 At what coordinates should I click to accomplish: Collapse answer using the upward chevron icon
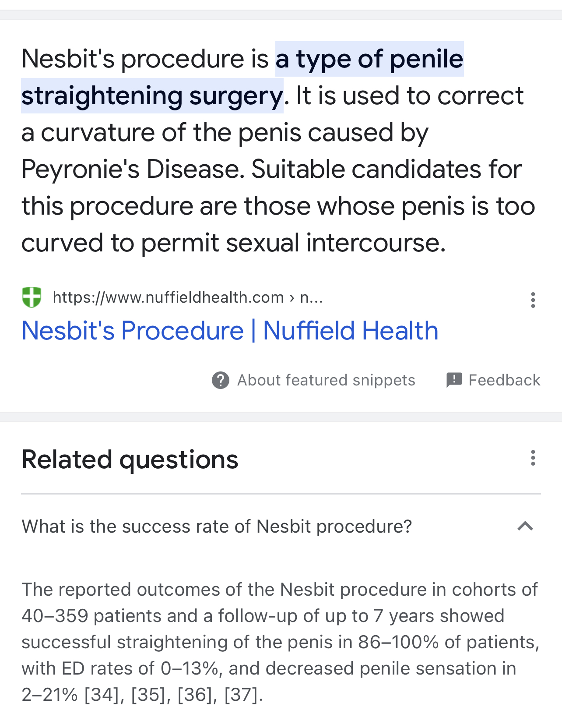[525, 526]
